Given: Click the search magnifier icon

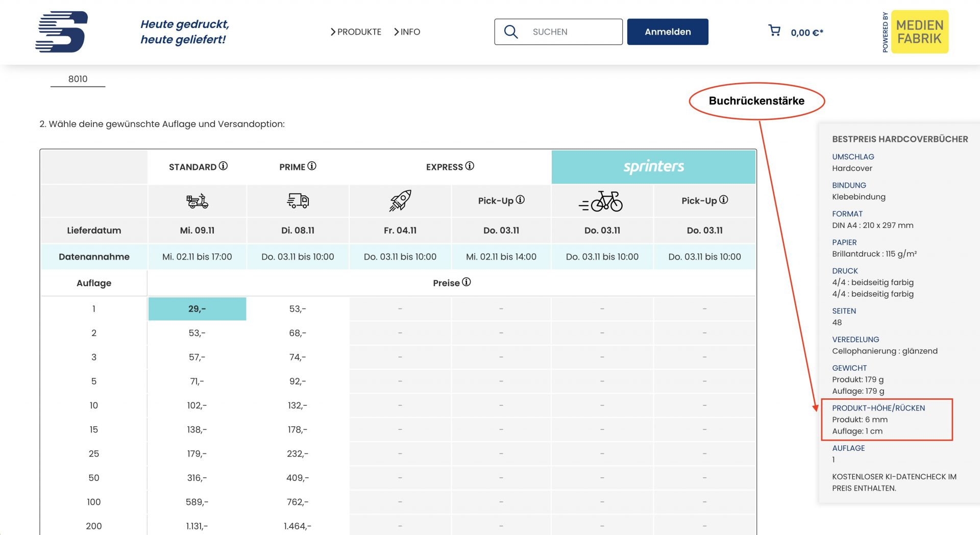Looking at the screenshot, I should pyautogui.click(x=511, y=32).
